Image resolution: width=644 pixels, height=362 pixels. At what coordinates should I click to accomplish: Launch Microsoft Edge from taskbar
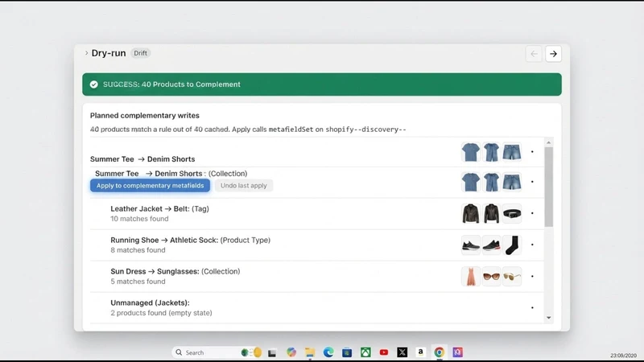[328, 352]
